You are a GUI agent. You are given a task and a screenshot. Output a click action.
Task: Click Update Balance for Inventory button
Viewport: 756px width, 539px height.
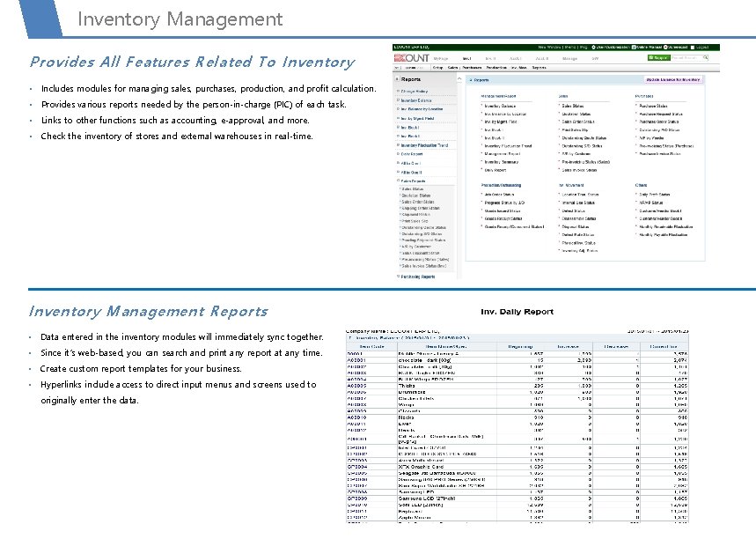coord(673,79)
